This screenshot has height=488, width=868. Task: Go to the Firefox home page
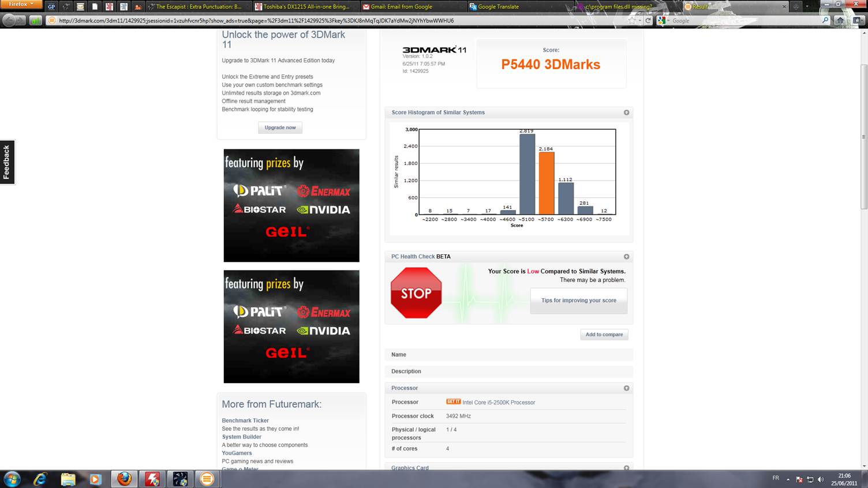tap(840, 21)
